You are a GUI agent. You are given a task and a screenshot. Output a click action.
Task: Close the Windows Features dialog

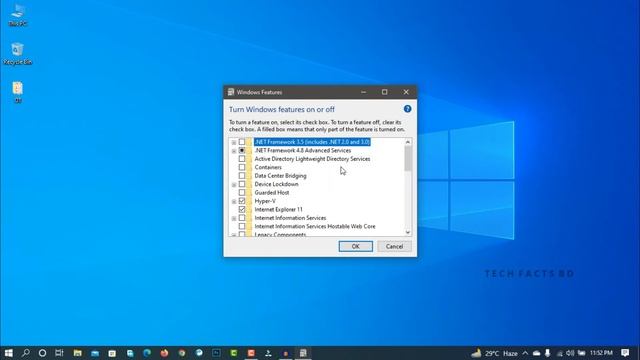[x=406, y=92]
